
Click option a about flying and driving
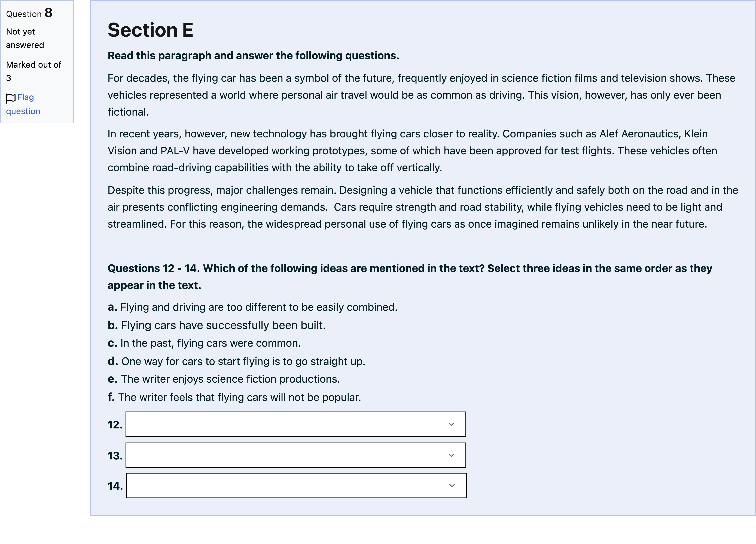pos(252,307)
